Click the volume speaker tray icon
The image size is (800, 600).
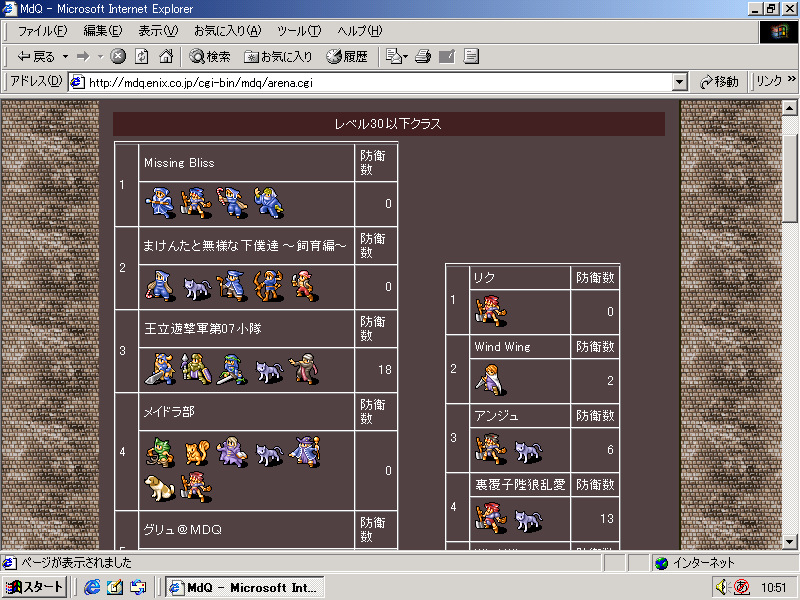tap(721, 587)
